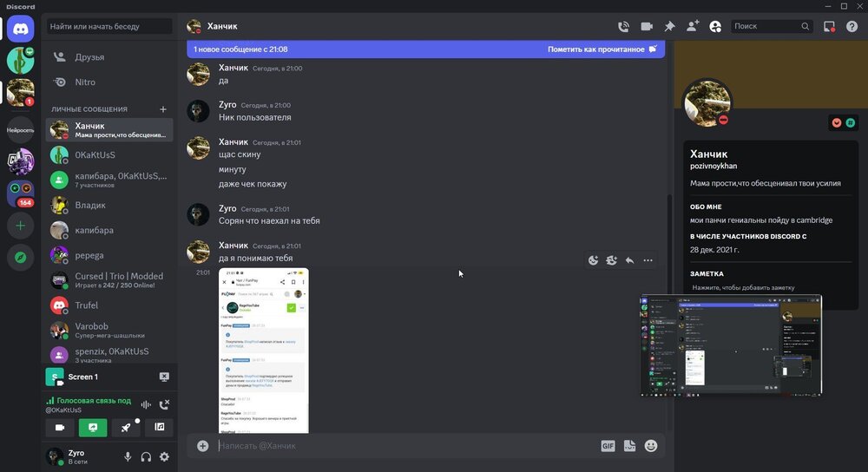868x472 pixels.
Task: Click the Zyro username at 21:00 message
Action: (227, 105)
